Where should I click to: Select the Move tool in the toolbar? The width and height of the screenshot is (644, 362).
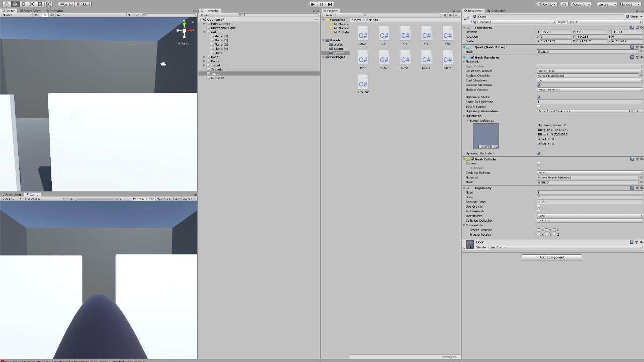[16, 4]
